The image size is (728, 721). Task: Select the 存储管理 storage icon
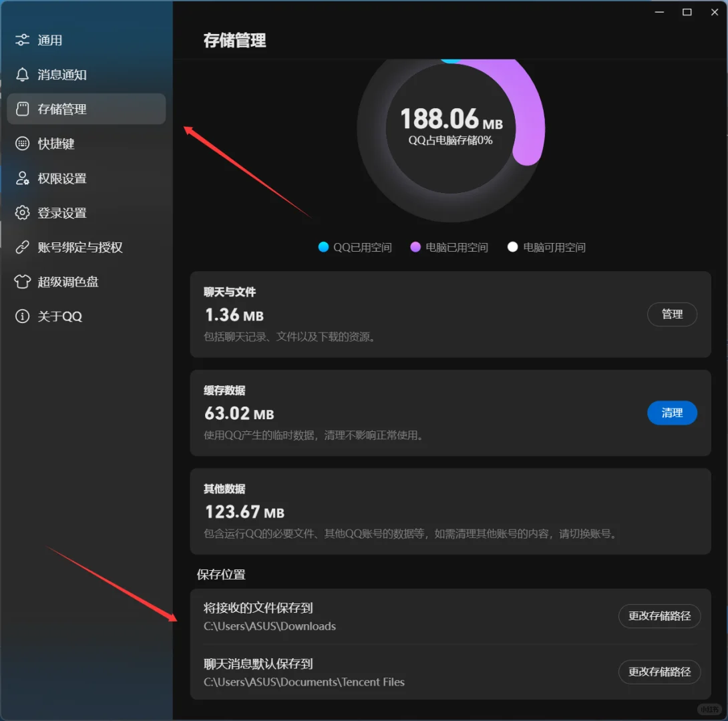(21, 109)
